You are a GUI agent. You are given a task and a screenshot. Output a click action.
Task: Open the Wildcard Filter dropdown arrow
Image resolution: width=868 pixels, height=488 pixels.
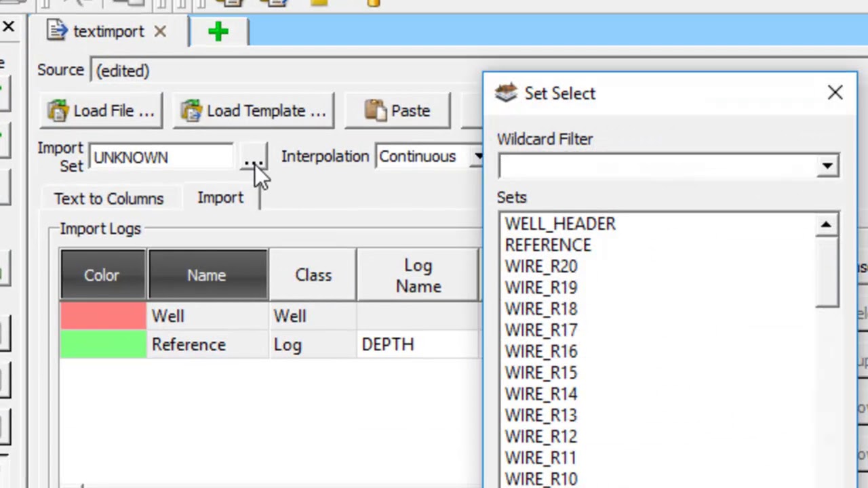pos(827,166)
